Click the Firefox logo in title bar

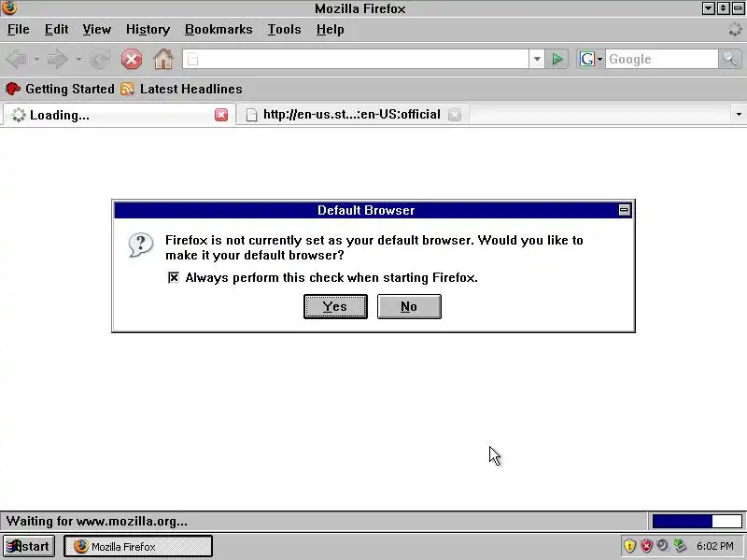pos(9,7)
